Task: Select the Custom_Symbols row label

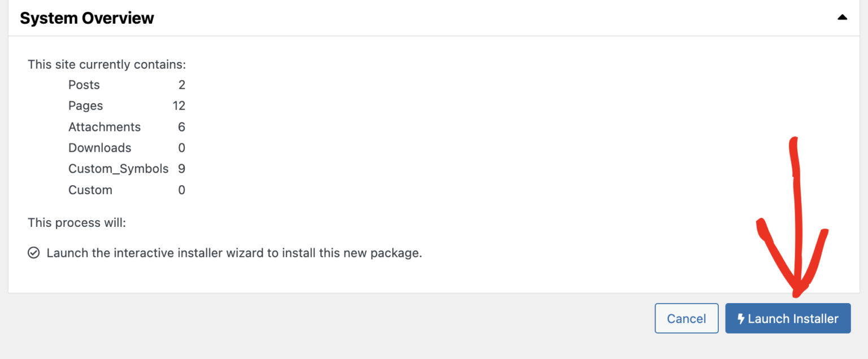Action: click(118, 169)
